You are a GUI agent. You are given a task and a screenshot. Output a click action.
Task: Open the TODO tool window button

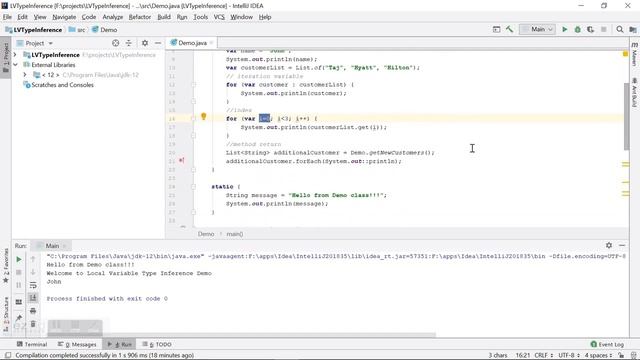[x=157, y=344]
